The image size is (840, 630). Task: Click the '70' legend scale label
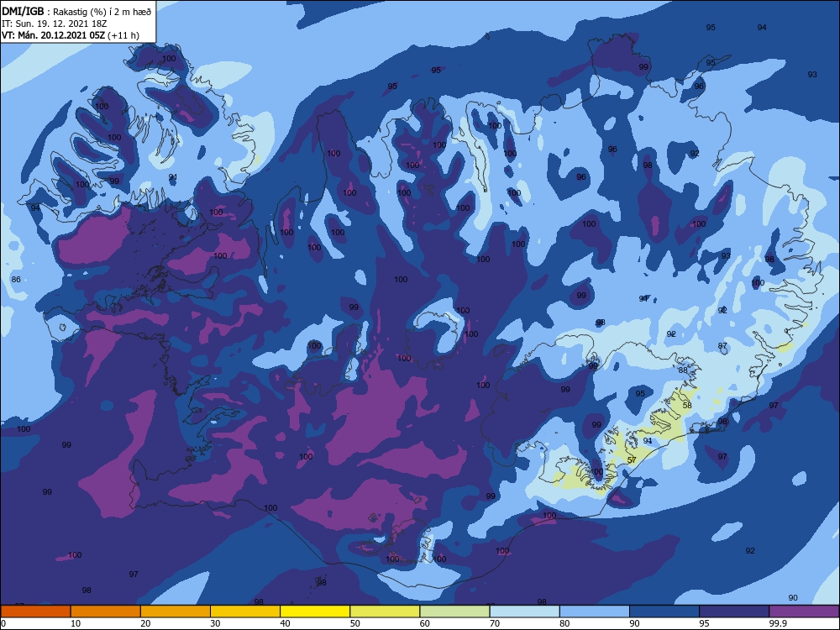click(x=495, y=623)
